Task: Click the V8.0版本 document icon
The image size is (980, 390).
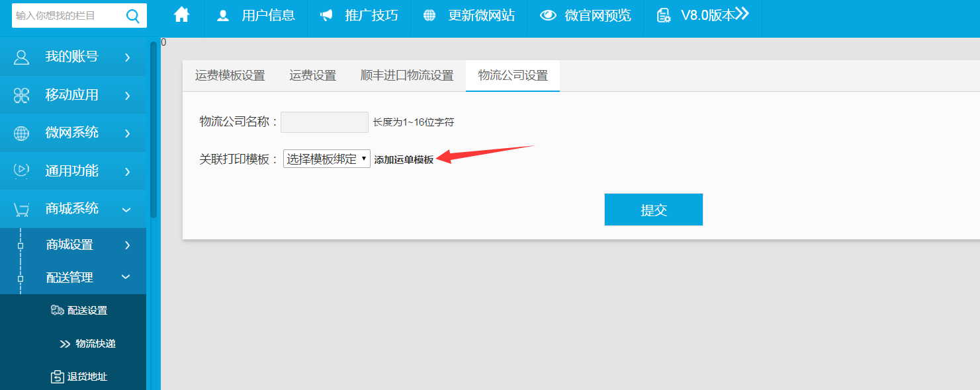Action: pyautogui.click(x=664, y=16)
